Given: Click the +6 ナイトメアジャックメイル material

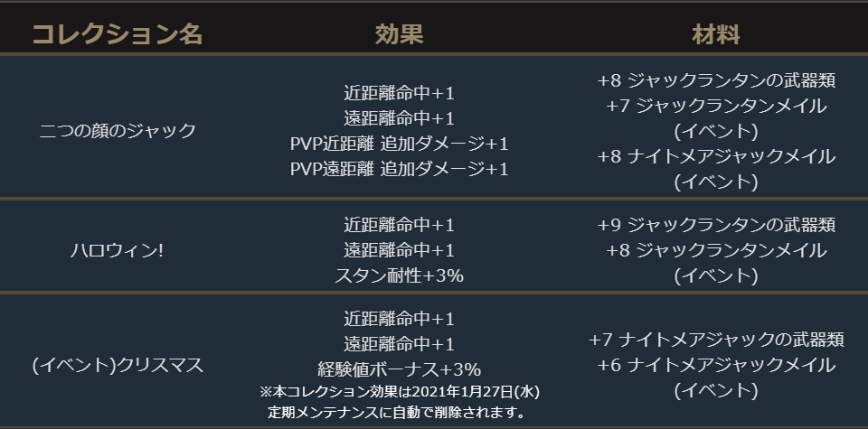Looking at the screenshot, I should point(715,366).
